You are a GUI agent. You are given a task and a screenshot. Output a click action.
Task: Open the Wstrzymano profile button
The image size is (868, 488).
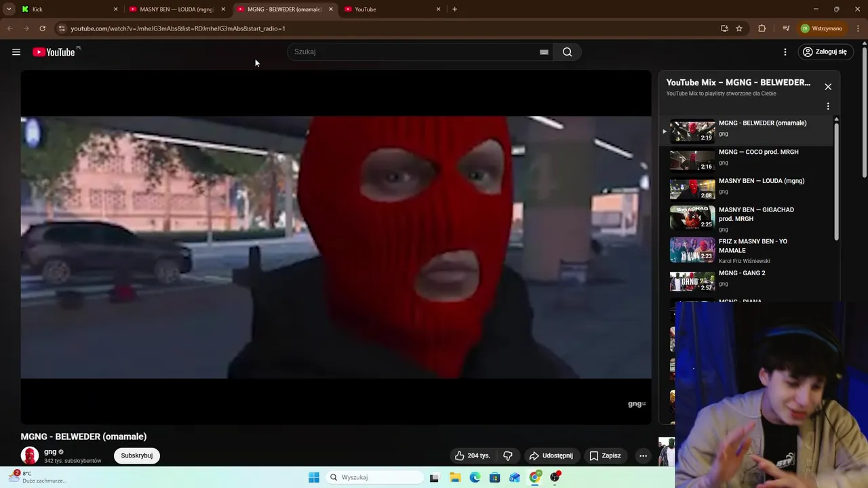click(x=822, y=28)
